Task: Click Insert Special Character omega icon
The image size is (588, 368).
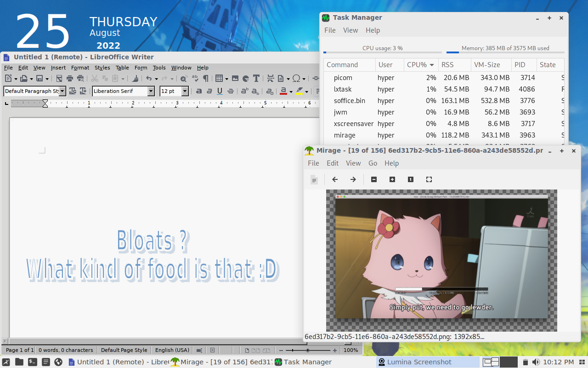Action: pyautogui.click(x=296, y=79)
